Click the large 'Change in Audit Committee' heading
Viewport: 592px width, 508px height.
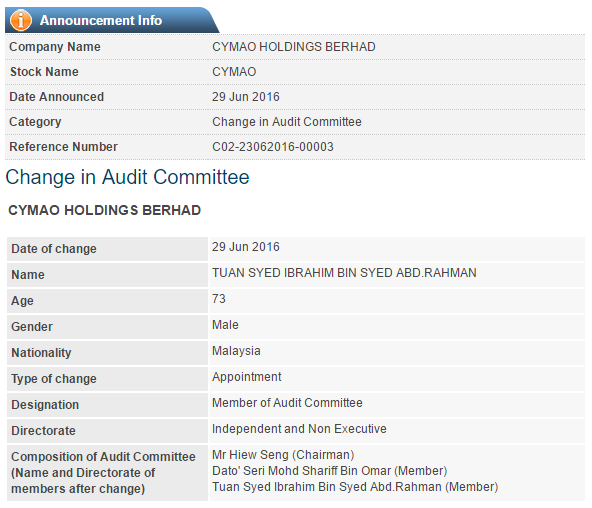coord(128,177)
